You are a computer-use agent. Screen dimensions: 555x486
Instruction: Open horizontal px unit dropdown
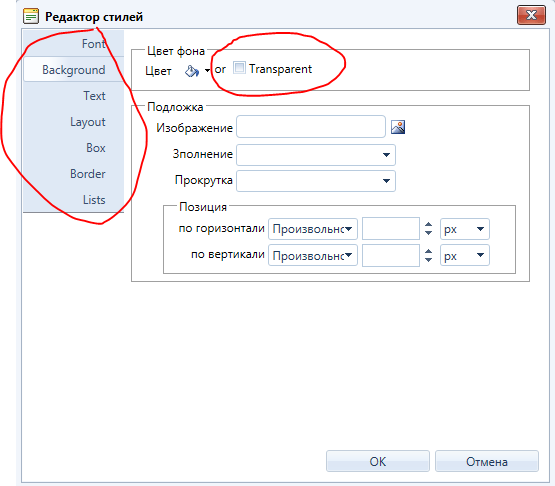[x=465, y=229]
